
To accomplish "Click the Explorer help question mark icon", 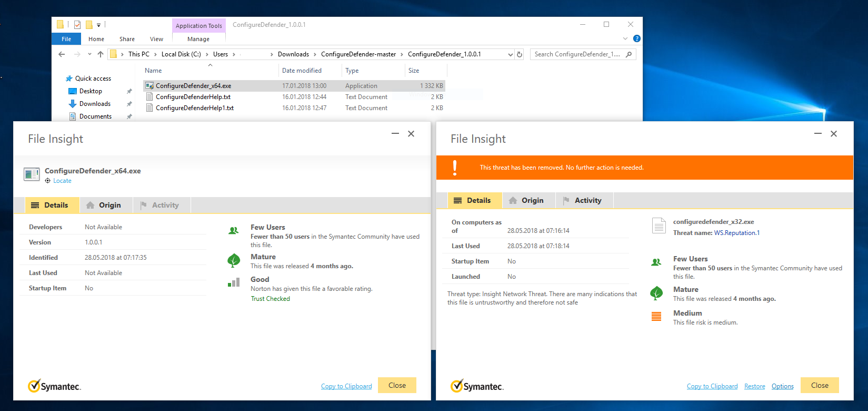I will pyautogui.click(x=636, y=38).
